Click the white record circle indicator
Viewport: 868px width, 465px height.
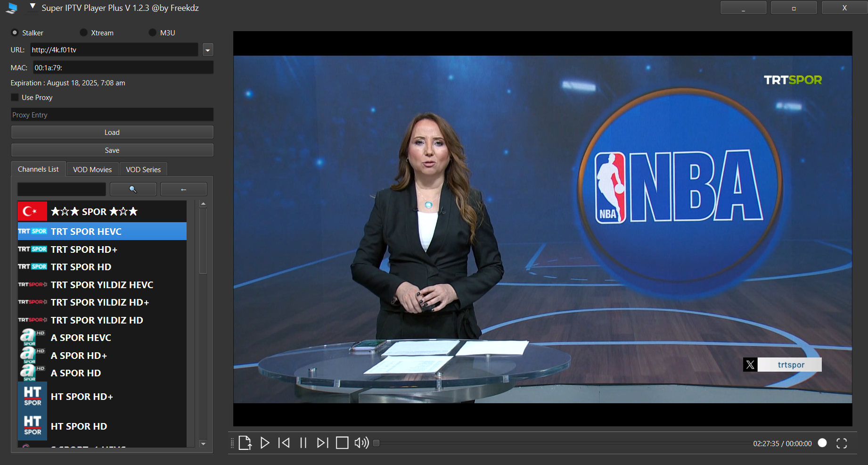tap(822, 443)
